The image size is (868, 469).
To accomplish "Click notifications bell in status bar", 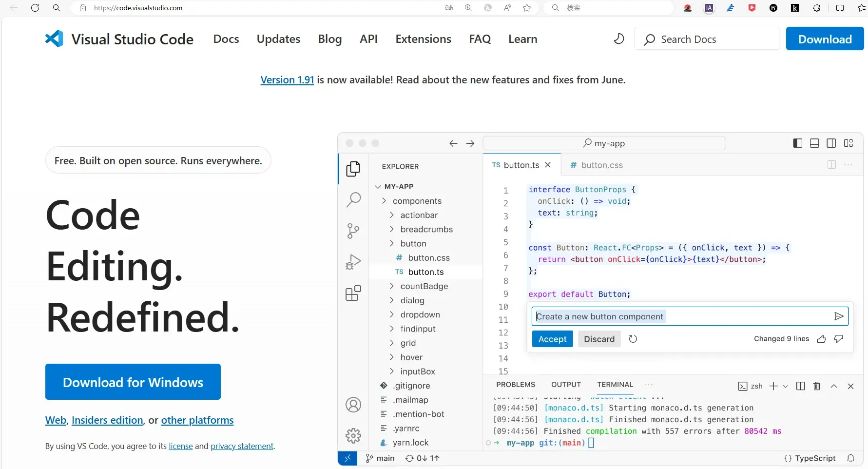I will [851, 458].
